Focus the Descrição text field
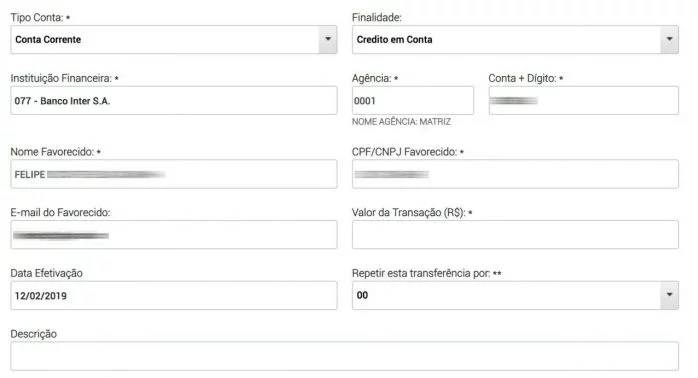 [345, 356]
